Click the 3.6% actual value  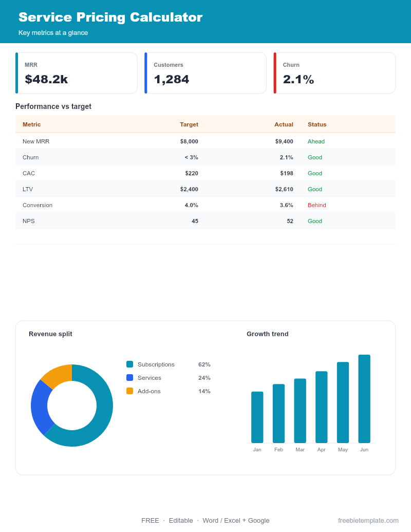(287, 205)
